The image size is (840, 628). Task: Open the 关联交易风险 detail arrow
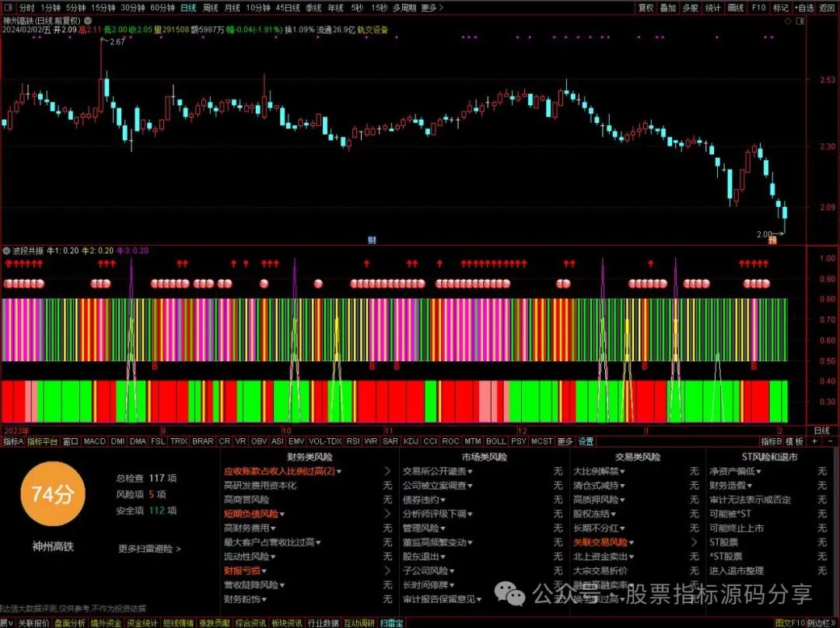coord(695,542)
